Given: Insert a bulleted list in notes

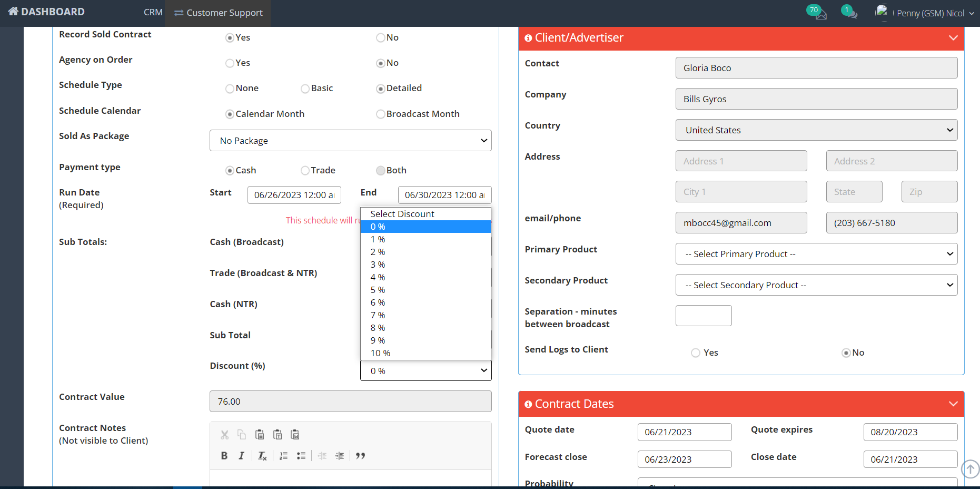Looking at the screenshot, I should [x=301, y=456].
